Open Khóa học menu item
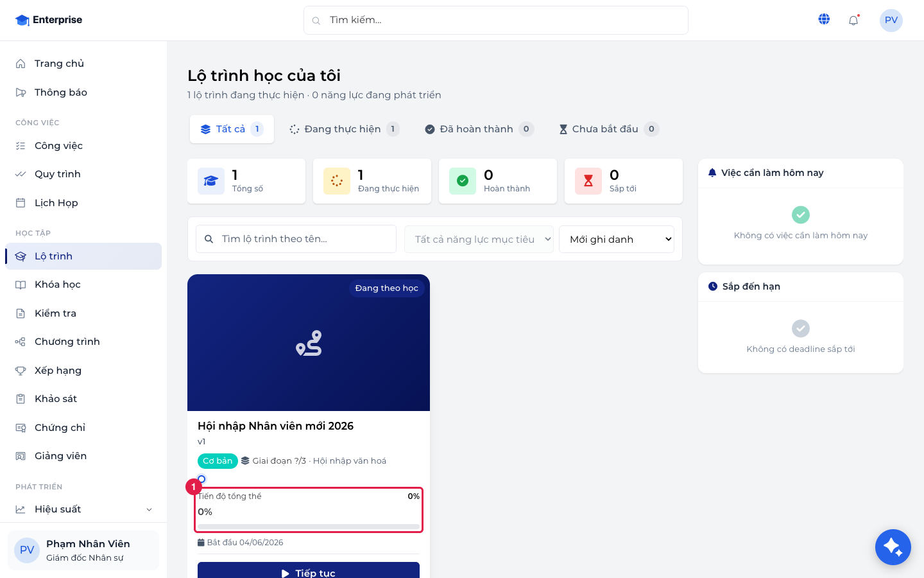The image size is (924, 578). 83,285
